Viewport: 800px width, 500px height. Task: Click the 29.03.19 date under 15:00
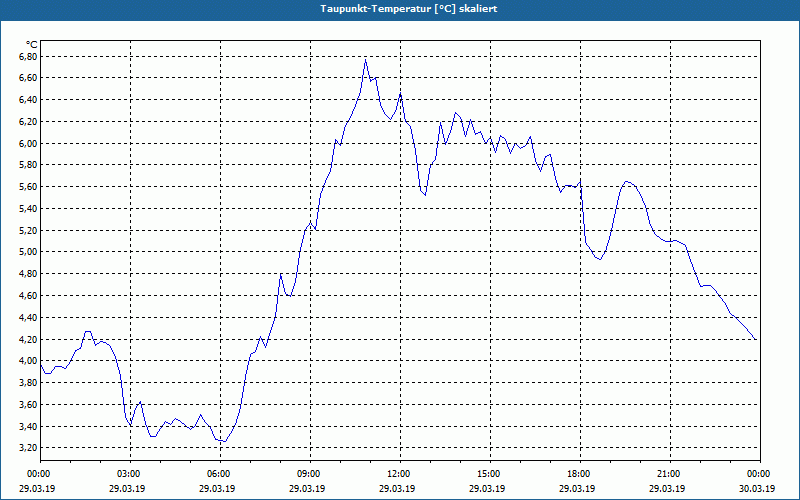tap(487, 488)
